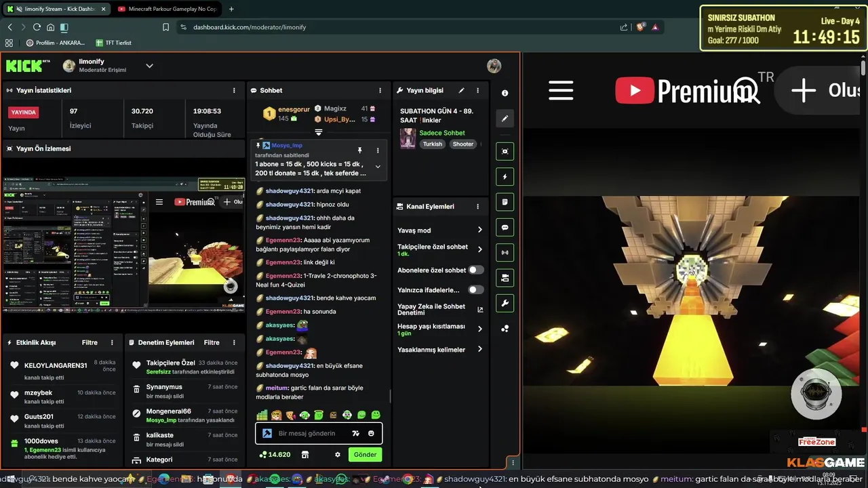The width and height of the screenshot is (868, 488).
Task: Open a new browser tab
Action: click(231, 9)
